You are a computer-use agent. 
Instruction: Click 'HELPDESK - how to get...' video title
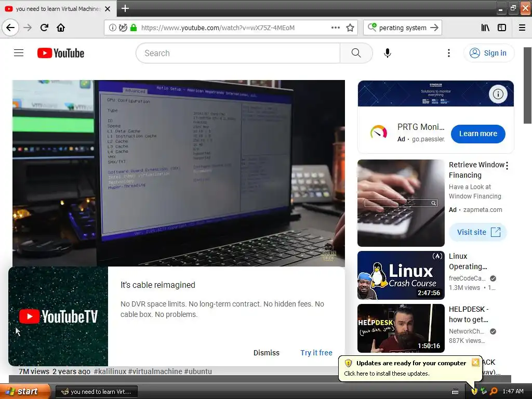[469, 314]
